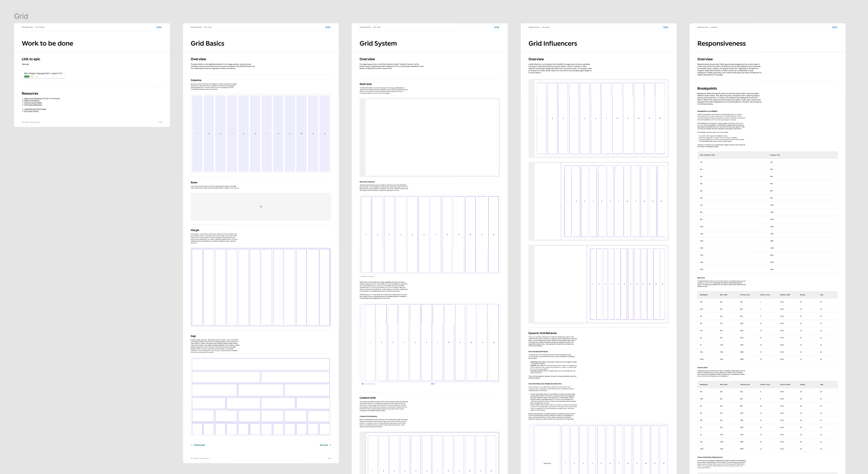The height and width of the screenshot is (474, 868).
Task: Select the Content Grid heading in Grid System
Action: [x=367, y=398]
